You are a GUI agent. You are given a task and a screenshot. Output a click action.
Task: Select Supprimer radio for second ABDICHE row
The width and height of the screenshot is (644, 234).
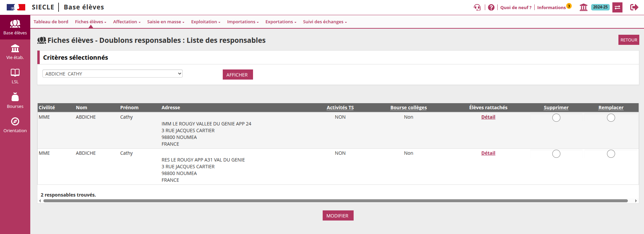coord(556,154)
